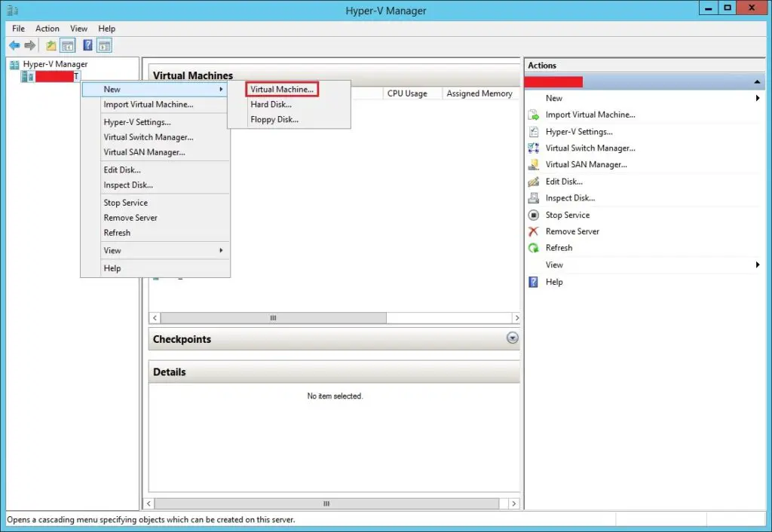Click the Assigned Memory column header
Viewport: 772px width, 532px height.
(x=480, y=93)
